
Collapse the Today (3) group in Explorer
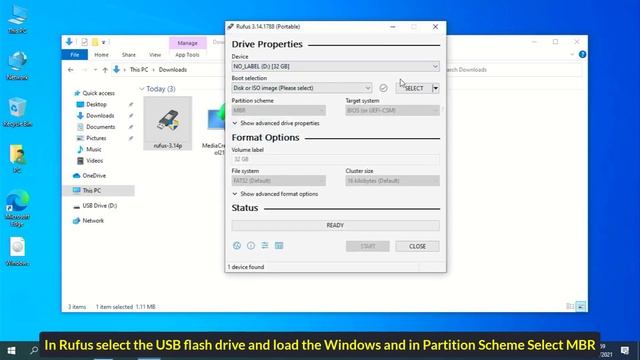pos(142,89)
